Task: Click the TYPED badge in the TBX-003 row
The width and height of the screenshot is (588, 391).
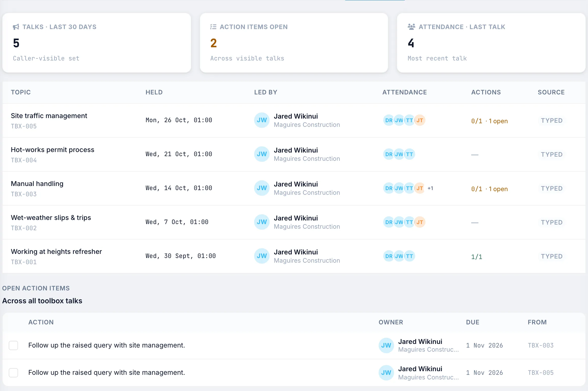Action: point(551,188)
